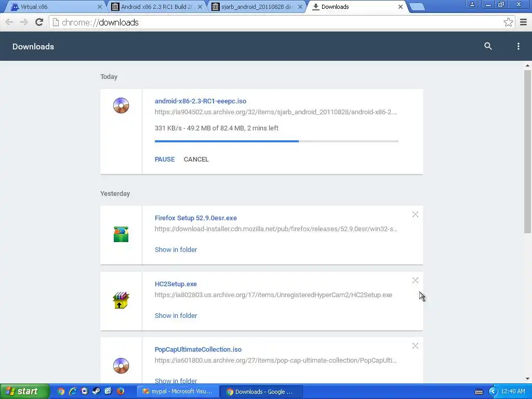
Task: Open Firefox Setup 52.9.0esr.exe file link
Action: click(196, 218)
